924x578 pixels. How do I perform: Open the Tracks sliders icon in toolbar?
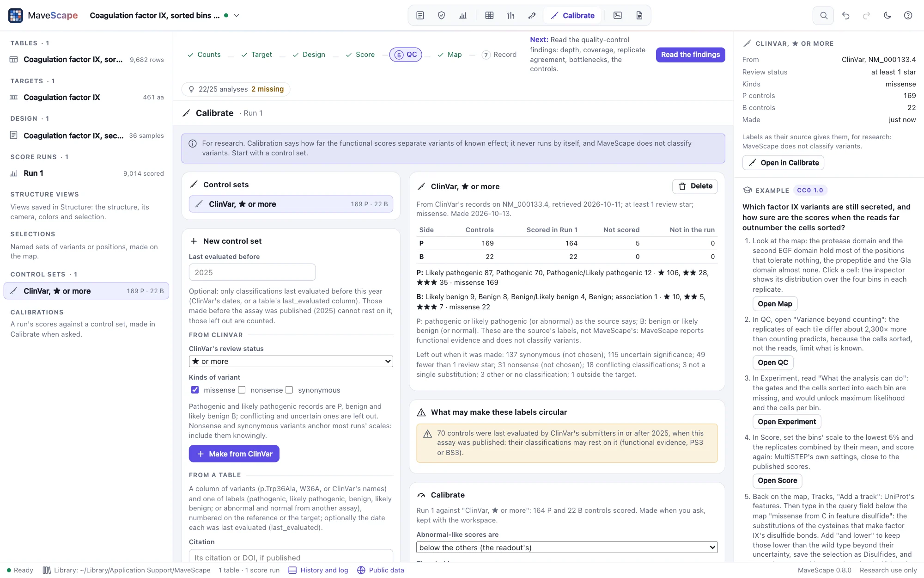point(511,15)
